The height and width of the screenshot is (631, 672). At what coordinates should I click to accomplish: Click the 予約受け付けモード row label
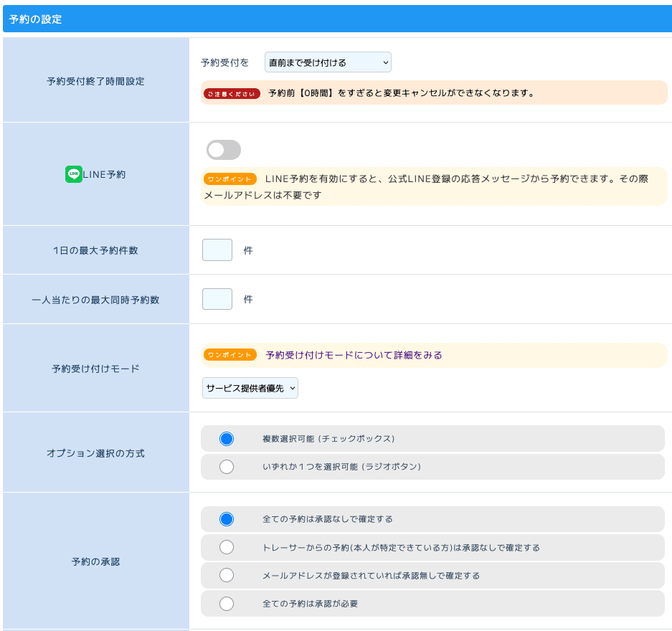click(x=95, y=369)
